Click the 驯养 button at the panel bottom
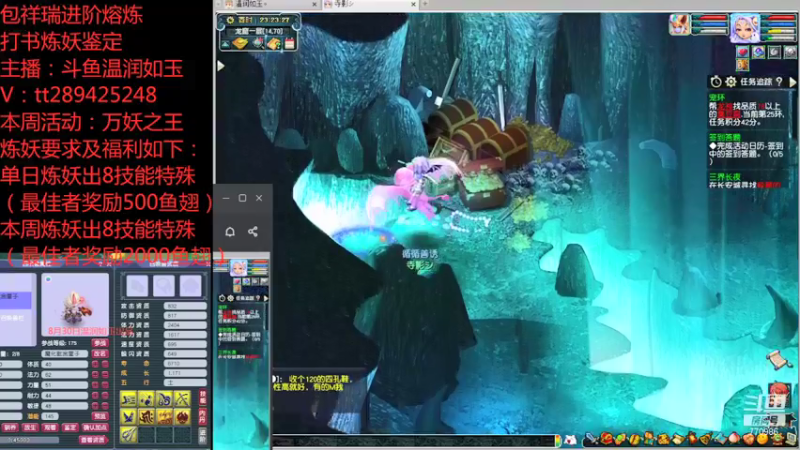 (10, 428)
